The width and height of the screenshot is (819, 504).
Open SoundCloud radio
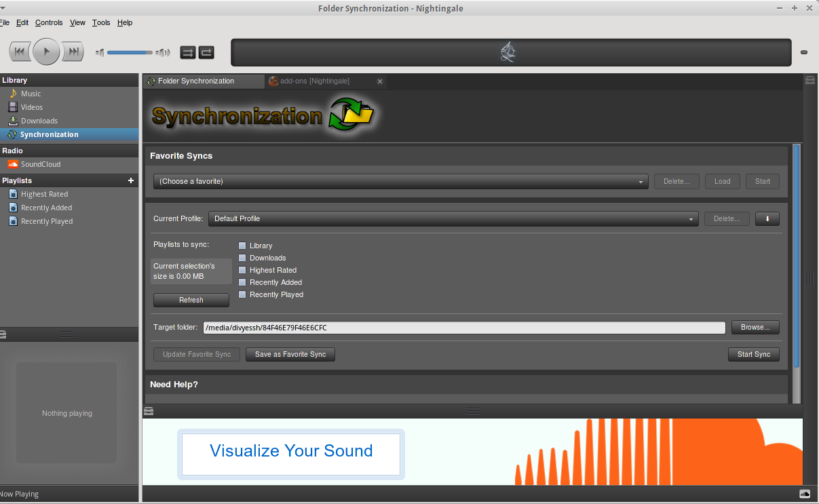coord(40,164)
